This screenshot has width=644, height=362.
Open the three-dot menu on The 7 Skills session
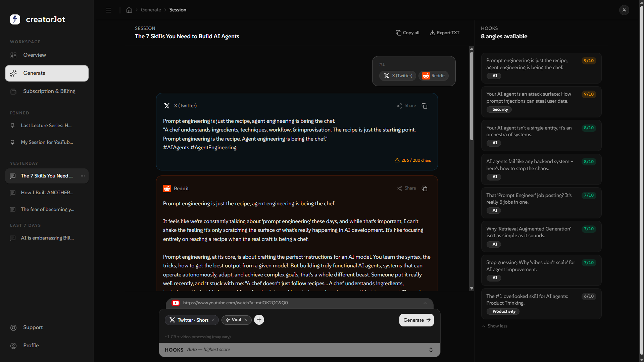click(83, 176)
